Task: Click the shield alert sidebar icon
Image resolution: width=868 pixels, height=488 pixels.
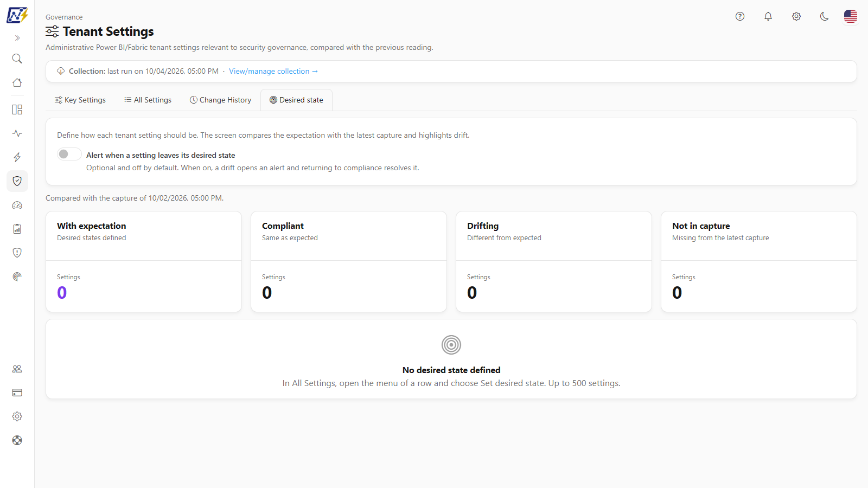Action: point(17,253)
